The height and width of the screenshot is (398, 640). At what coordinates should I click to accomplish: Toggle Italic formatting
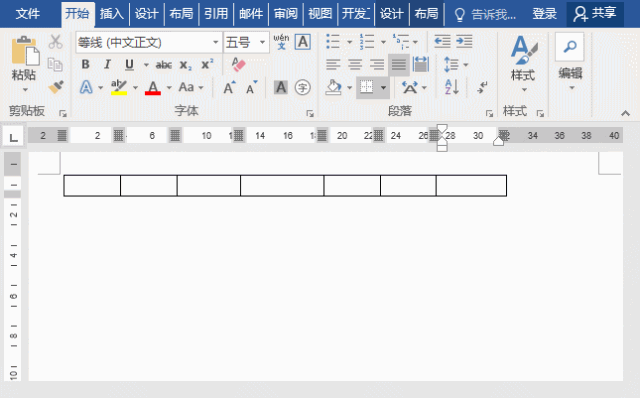click(x=107, y=64)
